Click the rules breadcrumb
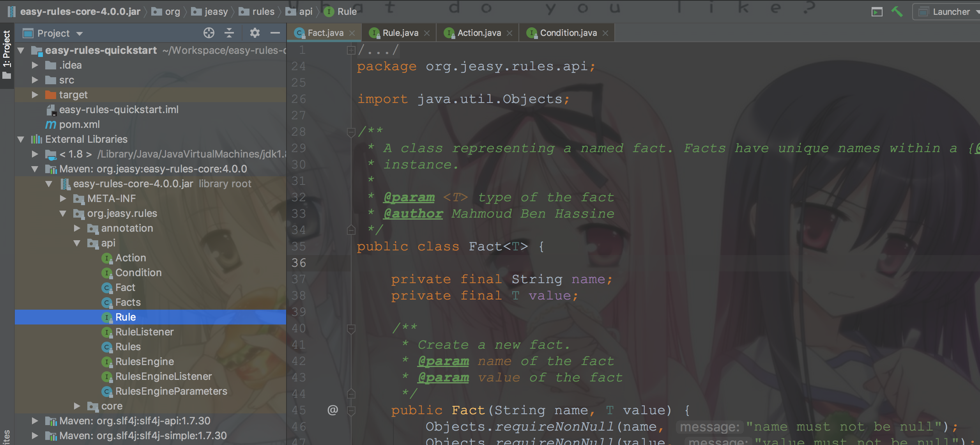This screenshot has width=980, height=445. click(x=257, y=12)
